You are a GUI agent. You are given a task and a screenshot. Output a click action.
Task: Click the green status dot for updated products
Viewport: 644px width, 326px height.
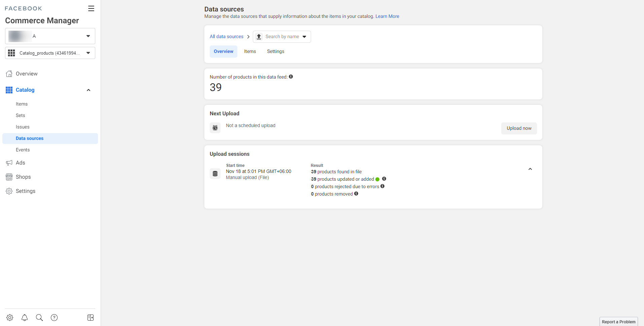coord(377,179)
